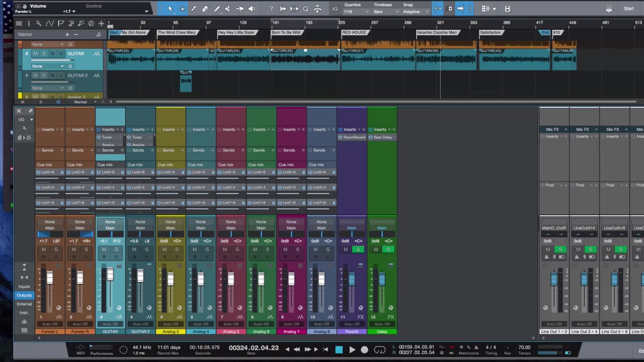Click the Stop transport button
The image size is (644, 362).
pos(339,349)
